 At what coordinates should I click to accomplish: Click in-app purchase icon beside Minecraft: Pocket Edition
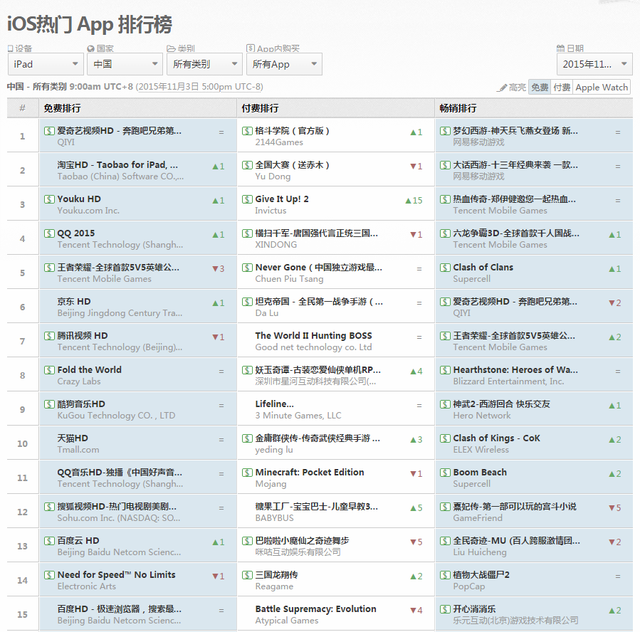click(x=247, y=472)
